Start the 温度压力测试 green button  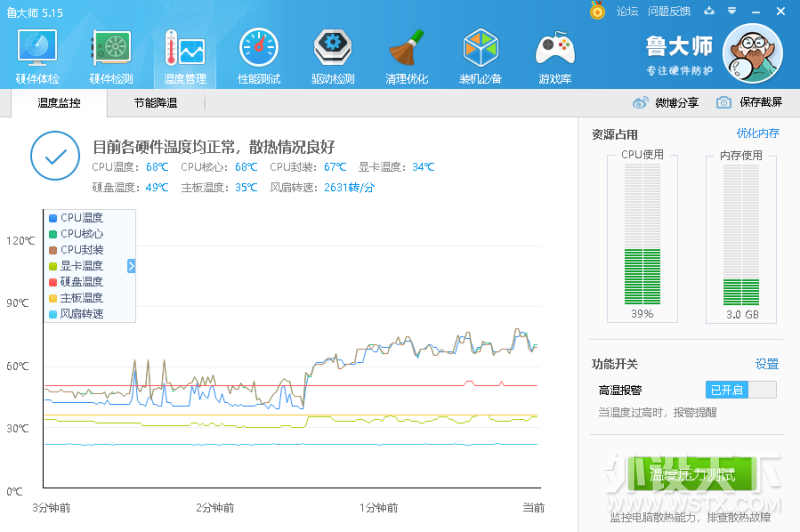692,474
